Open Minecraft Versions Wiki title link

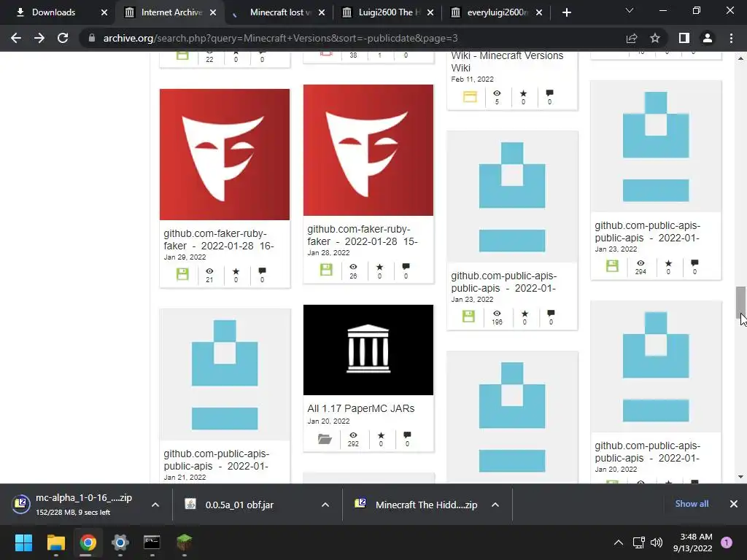coord(507,61)
